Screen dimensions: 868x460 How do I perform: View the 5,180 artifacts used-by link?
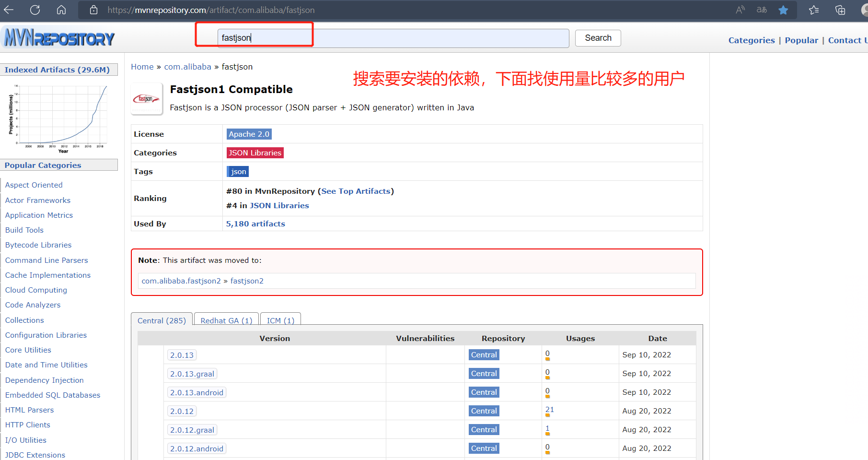pyautogui.click(x=255, y=224)
